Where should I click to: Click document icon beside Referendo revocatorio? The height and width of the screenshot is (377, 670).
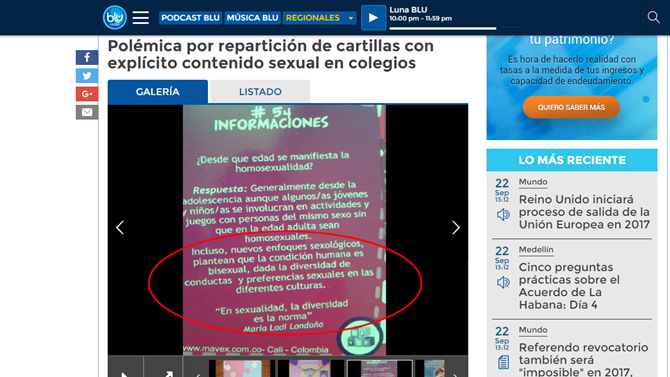click(x=503, y=362)
